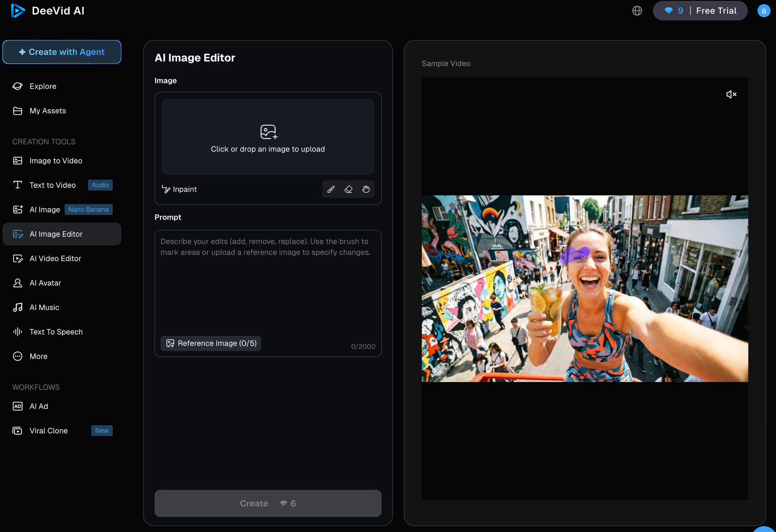Select the eraser inpaint tool
Screen dimensions: 776x532
tap(348, 189)
